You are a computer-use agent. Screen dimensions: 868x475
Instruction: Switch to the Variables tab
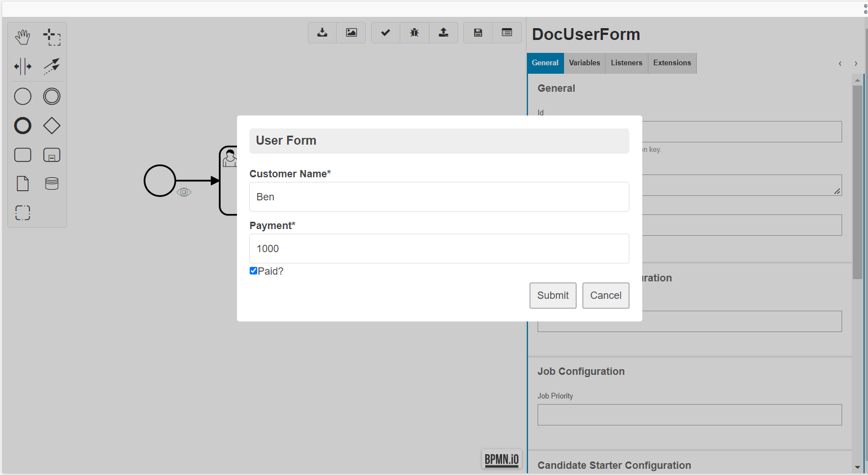[584, 63]
